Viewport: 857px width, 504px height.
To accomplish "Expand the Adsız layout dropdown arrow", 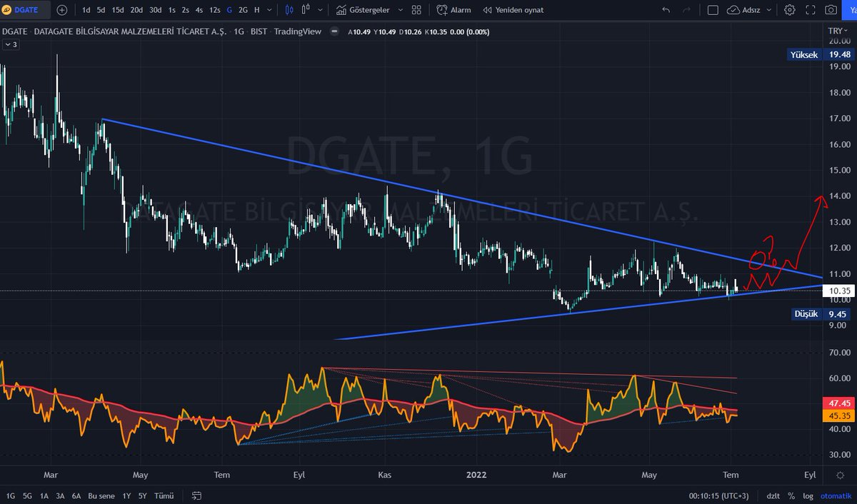I will click(770, 10).
